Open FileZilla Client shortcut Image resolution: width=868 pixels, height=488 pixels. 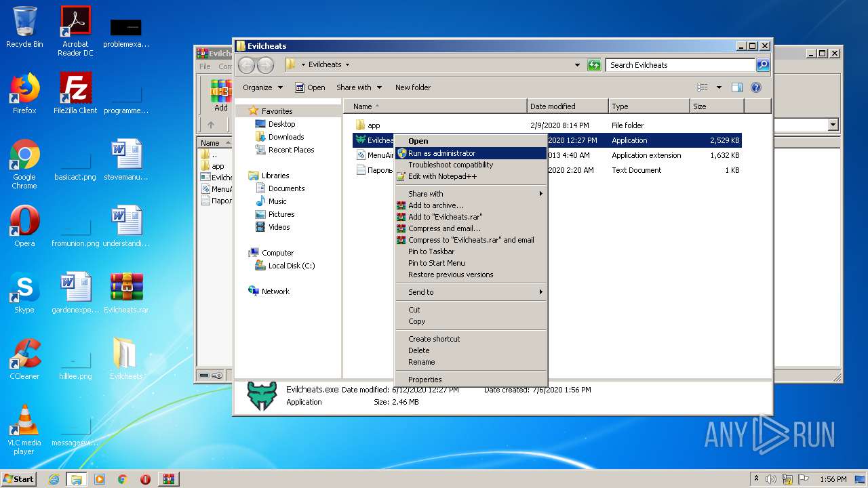pos(75,93)
